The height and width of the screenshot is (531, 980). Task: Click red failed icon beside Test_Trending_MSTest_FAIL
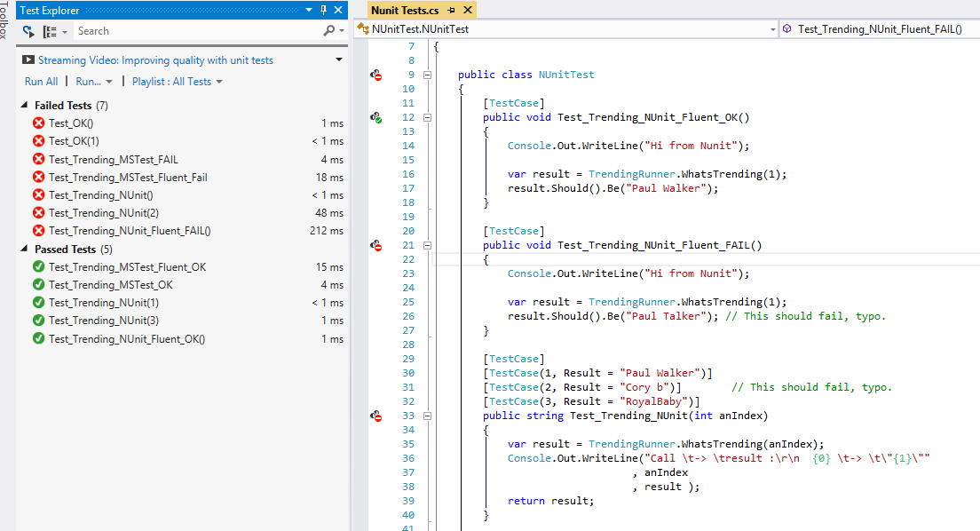[x=39, y=160]
